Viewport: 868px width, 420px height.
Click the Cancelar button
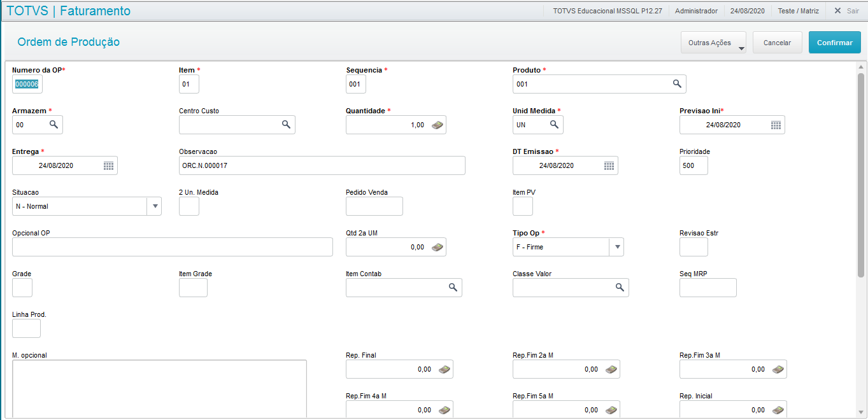(x=777, y=43)
